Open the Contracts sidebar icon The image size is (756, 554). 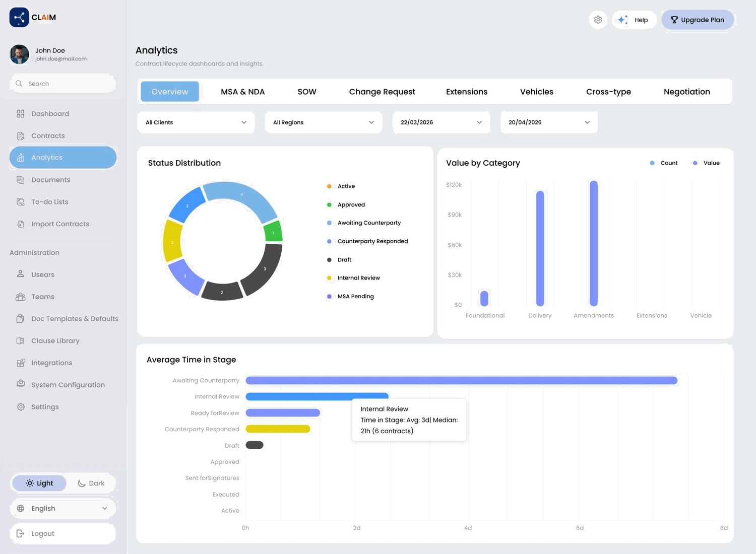(x=21, y=136)
